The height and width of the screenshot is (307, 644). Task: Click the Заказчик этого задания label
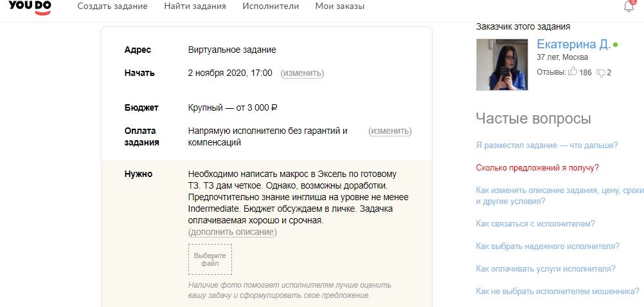click(x=523, y=27)
